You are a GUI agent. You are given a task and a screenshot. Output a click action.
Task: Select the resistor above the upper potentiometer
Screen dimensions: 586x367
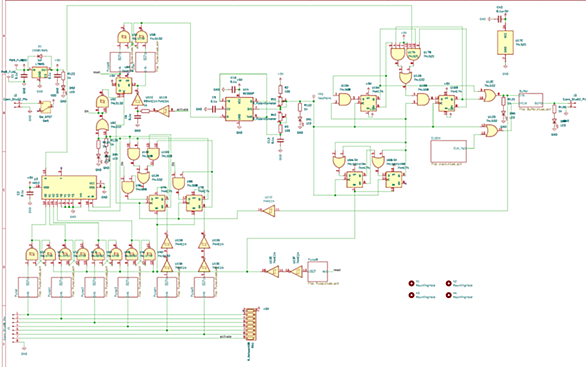[x=281, y=89]
